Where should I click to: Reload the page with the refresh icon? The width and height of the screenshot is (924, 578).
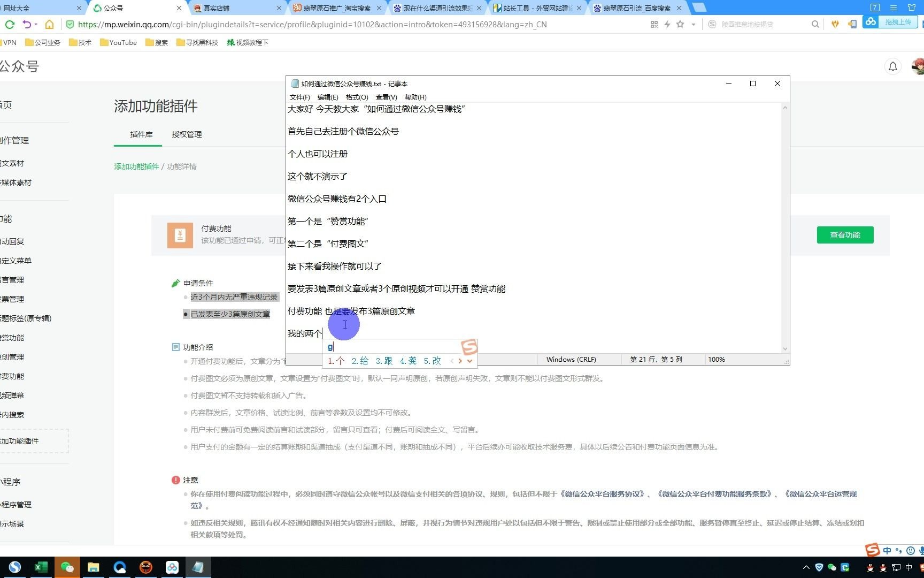click(10, 24)
